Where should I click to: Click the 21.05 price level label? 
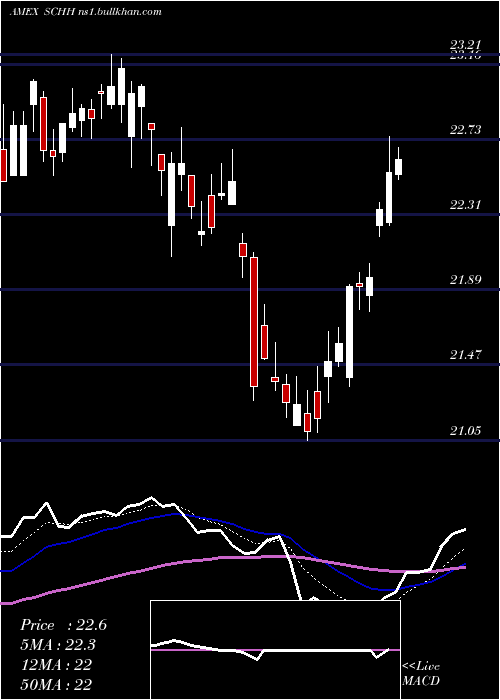(465, 430)
